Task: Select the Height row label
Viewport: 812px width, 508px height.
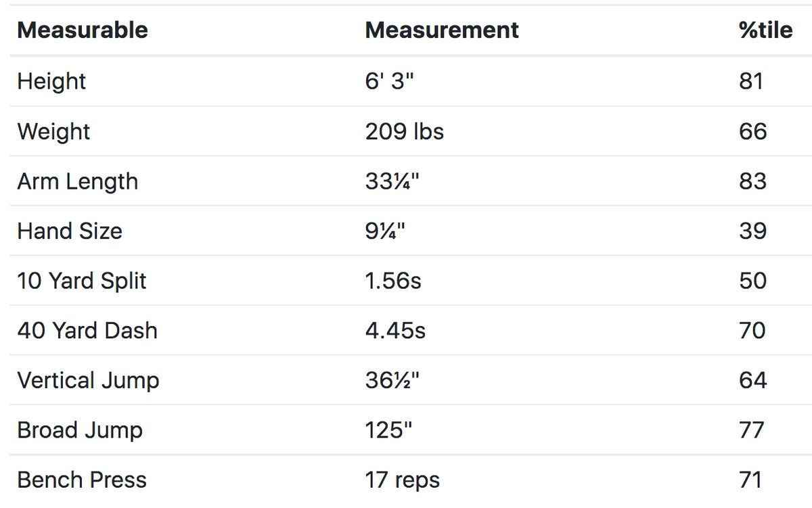Action: 51,81
